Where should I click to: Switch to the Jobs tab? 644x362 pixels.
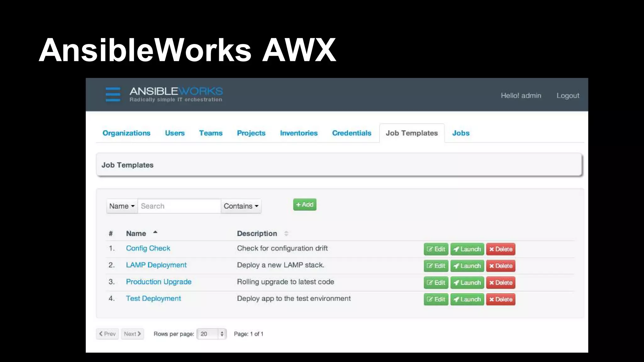461,133
